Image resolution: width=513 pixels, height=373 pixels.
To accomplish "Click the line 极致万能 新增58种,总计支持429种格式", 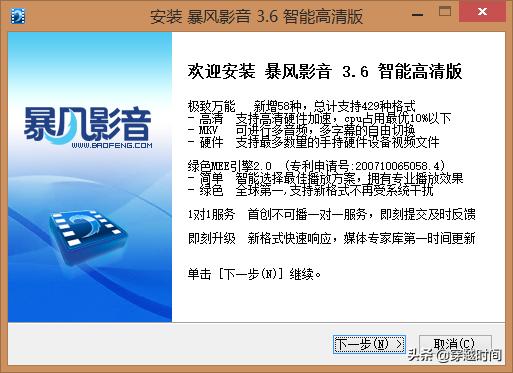I will click(x=302, y=106).
